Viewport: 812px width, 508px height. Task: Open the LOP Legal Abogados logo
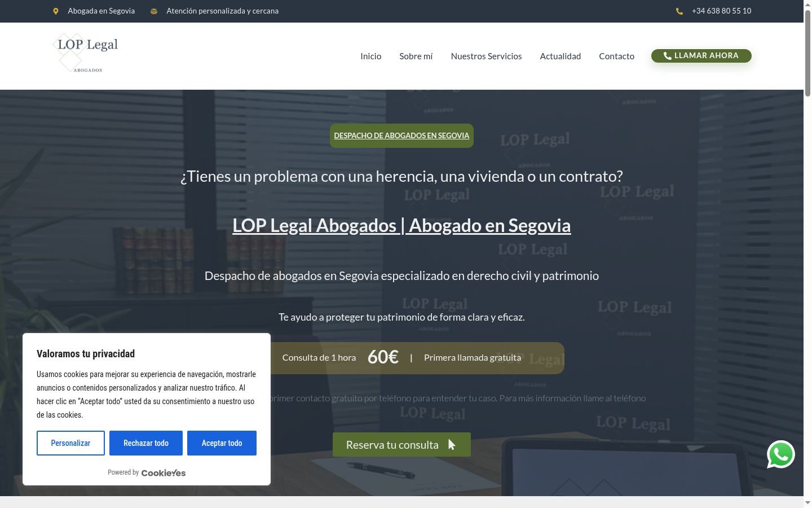[86, 53]
